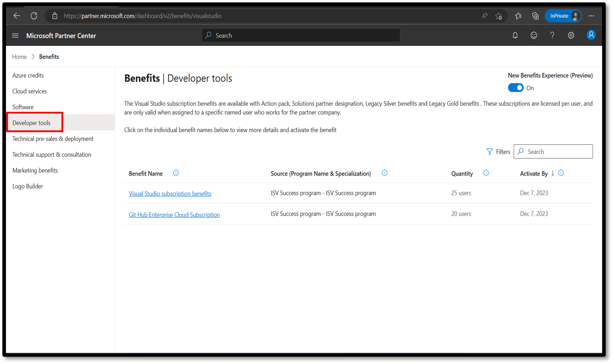Image resolution: width=613 pixels, height=364 pixels.
Task: Click the smiley feedback icon
Action: point(534,36)
